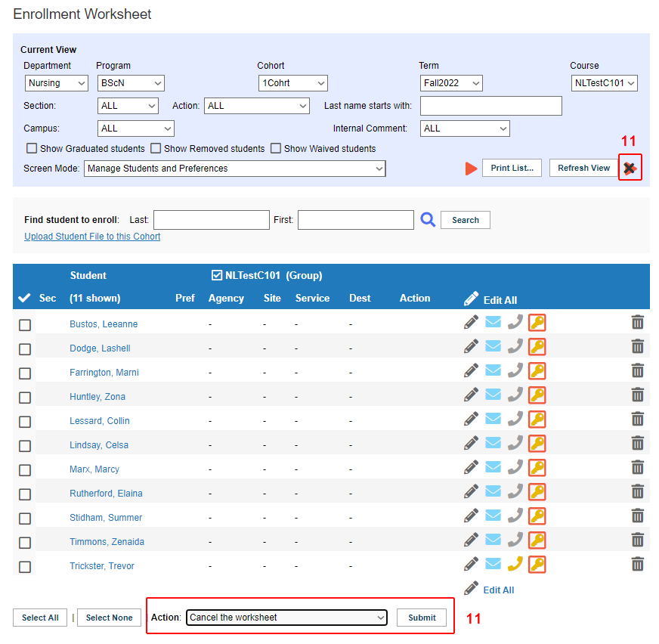Click the trash icon for Timmons, Zenaida
This screenshot has width=659, height=644.
638,540
